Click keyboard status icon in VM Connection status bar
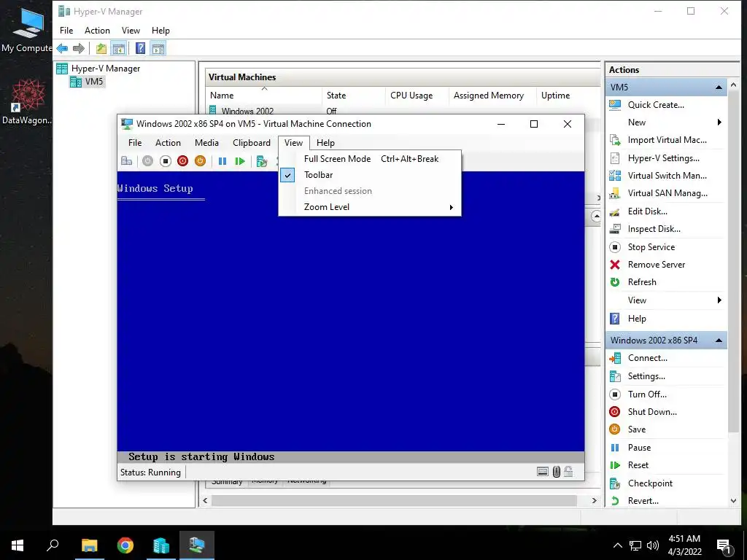Image resolution: width=747 pixels, height=560 pixels. 543,472
